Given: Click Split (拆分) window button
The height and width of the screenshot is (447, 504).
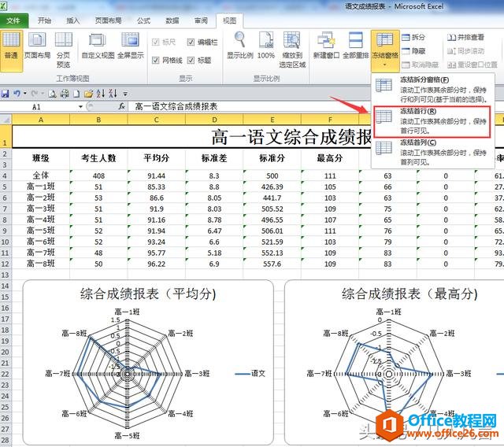Looking at the screenshot, I should pos(413,37).
